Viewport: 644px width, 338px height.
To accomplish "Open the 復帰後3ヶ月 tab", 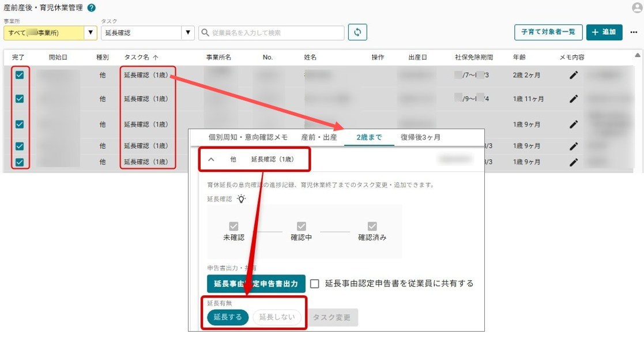I will 420,137.
